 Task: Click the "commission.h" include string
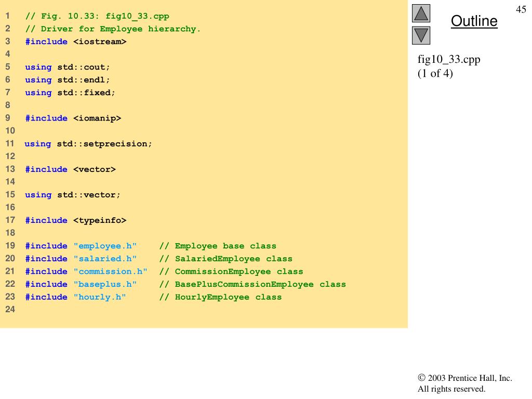[x=111, y=271]
